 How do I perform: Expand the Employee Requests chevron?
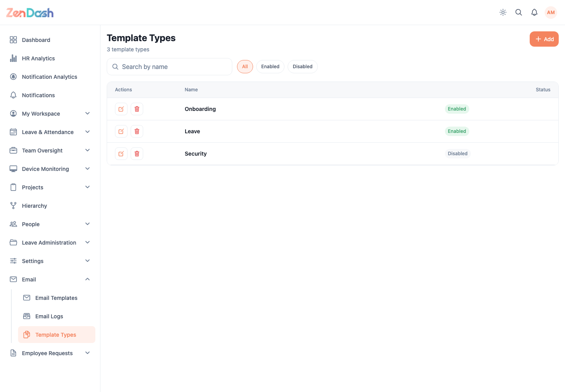[x=87, y=353]
